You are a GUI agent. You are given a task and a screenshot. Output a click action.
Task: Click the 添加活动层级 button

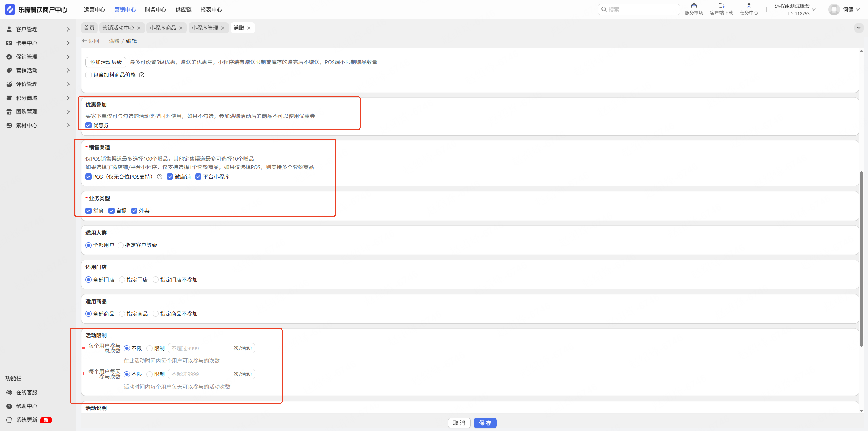point(106,62)
